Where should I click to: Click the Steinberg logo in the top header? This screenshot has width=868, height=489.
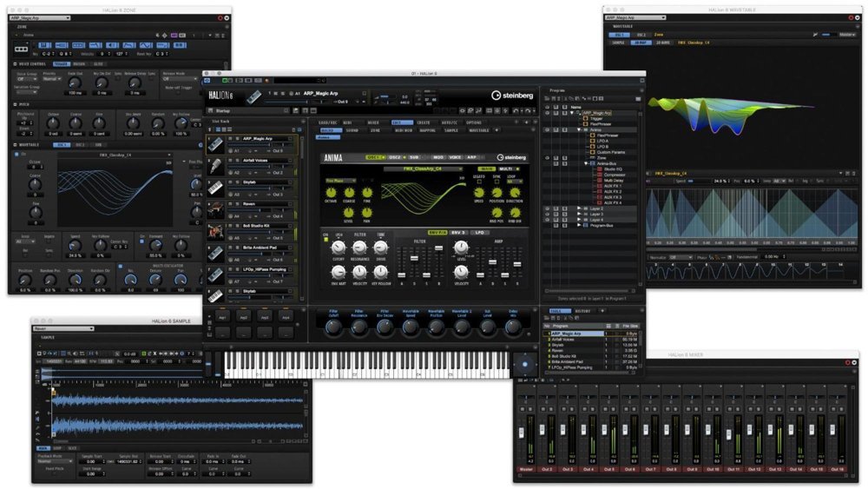(512, 96)
